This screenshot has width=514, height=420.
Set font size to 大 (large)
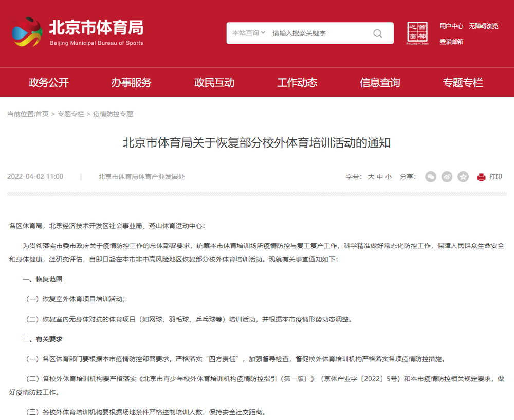point(371,177)
